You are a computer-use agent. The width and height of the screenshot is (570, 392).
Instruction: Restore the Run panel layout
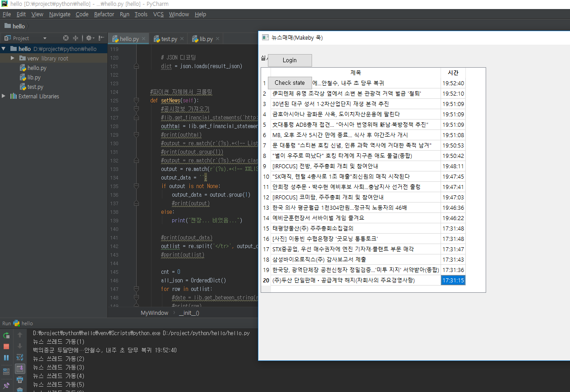click(6, 372)
